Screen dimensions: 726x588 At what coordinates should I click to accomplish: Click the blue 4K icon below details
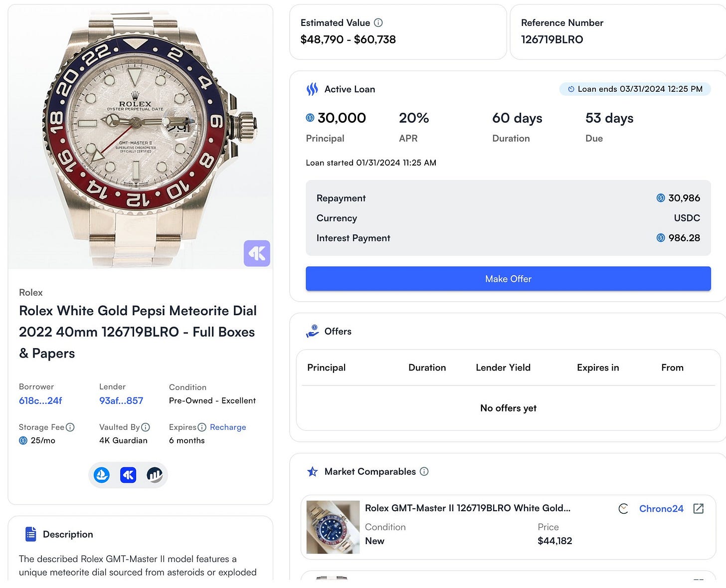(128, 475)
